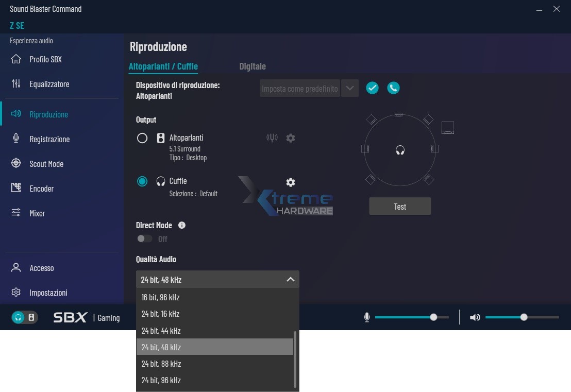Screen dimensions: 571x392
Task: Open the Altoparlanti gear settings icon
Action: pos(291,138)
